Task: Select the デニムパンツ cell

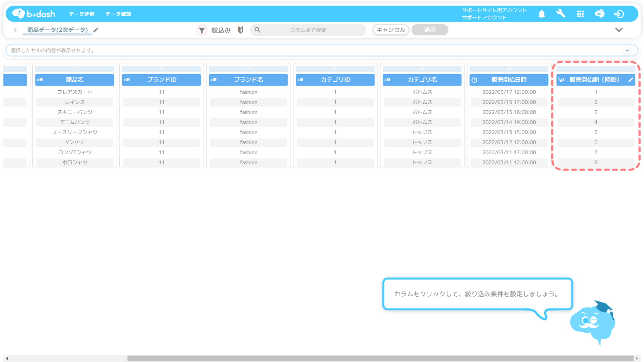Action: click(x=75, y=122)
